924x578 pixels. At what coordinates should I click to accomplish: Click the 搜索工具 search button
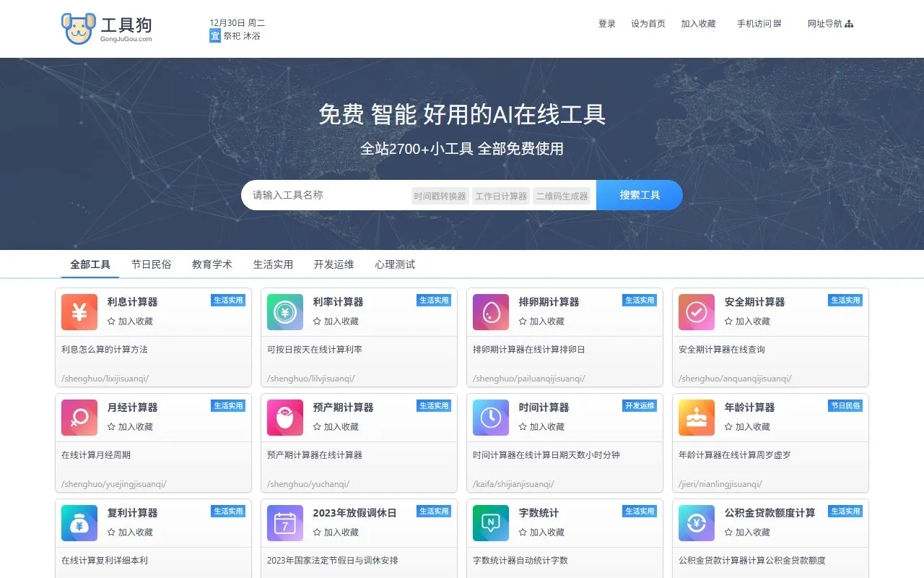(x=640, y=194)
